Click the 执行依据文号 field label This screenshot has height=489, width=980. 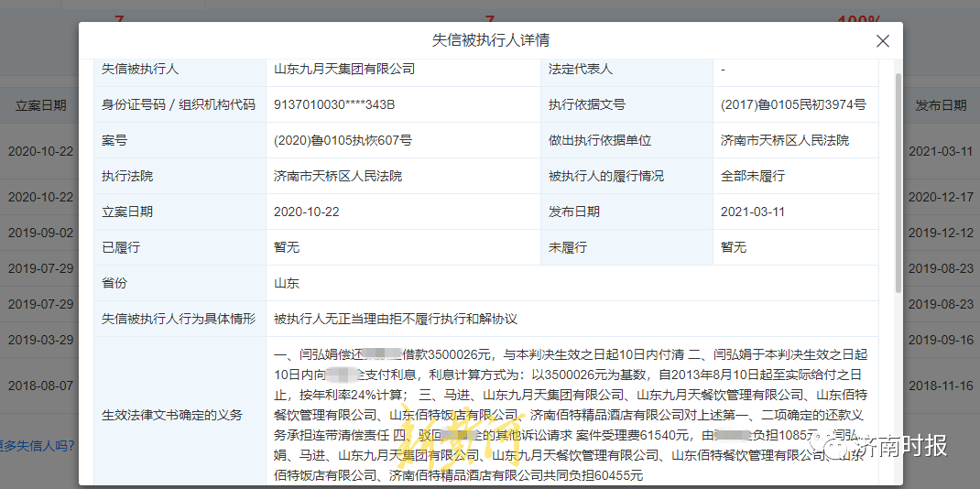[587, 105]
